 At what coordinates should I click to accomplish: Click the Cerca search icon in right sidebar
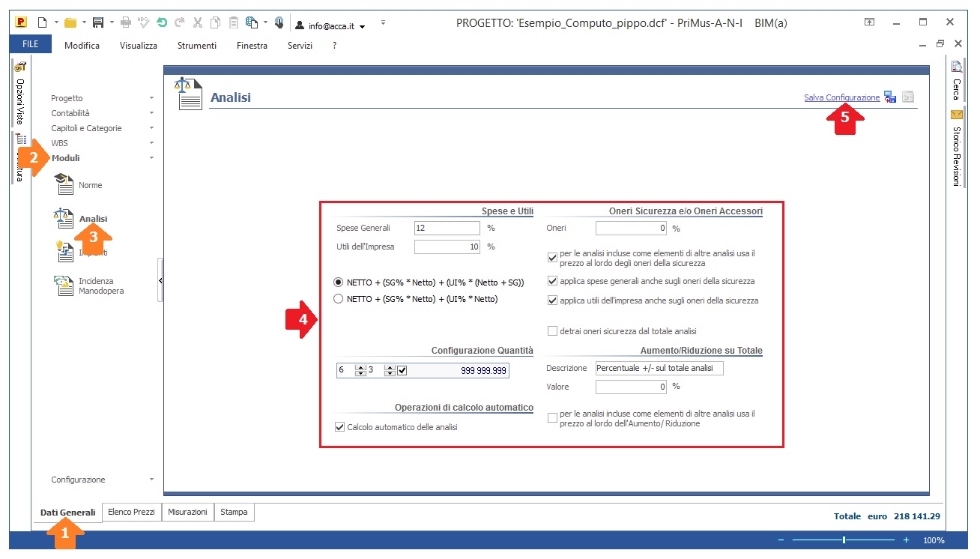click(x=956, y=67)
